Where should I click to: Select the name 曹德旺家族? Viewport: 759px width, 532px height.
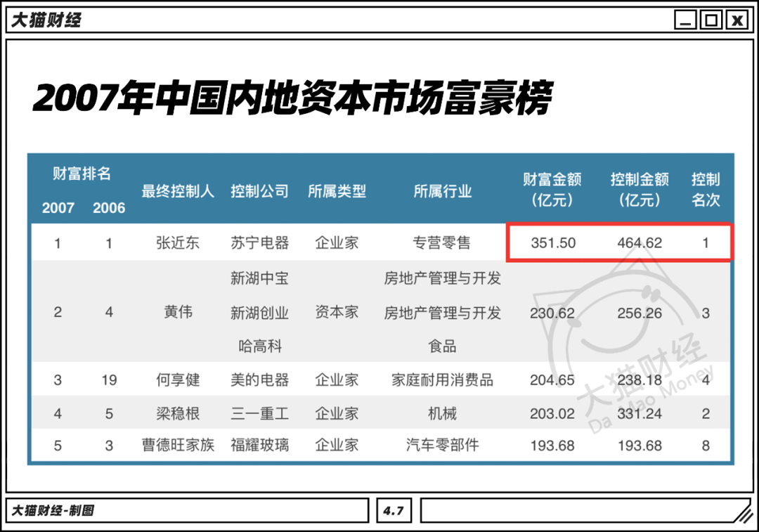tap(178, 445)
